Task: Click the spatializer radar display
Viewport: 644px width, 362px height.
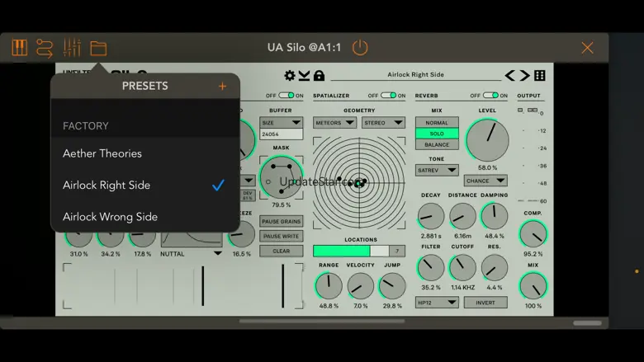Action: [359, 183]
